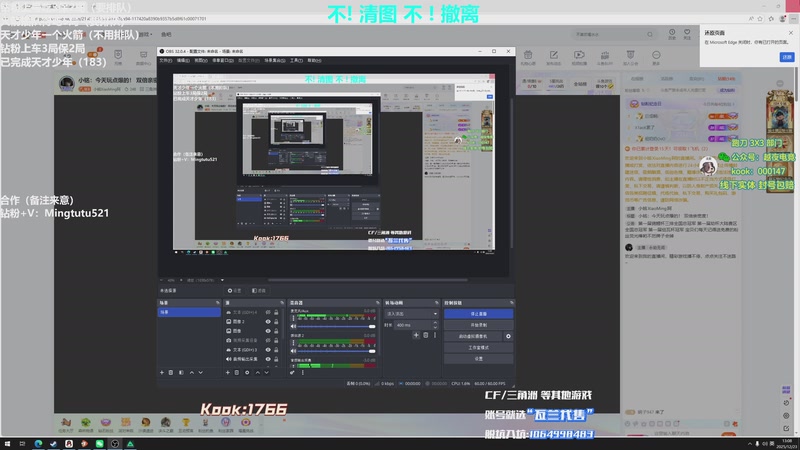Pop out the scene transitions dock
Viewport: 800px width, 450px height.
pos(436,303)
